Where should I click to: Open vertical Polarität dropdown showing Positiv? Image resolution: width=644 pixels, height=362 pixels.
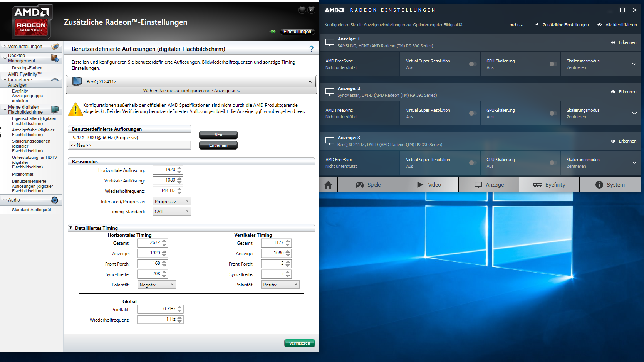coord(280,285)
